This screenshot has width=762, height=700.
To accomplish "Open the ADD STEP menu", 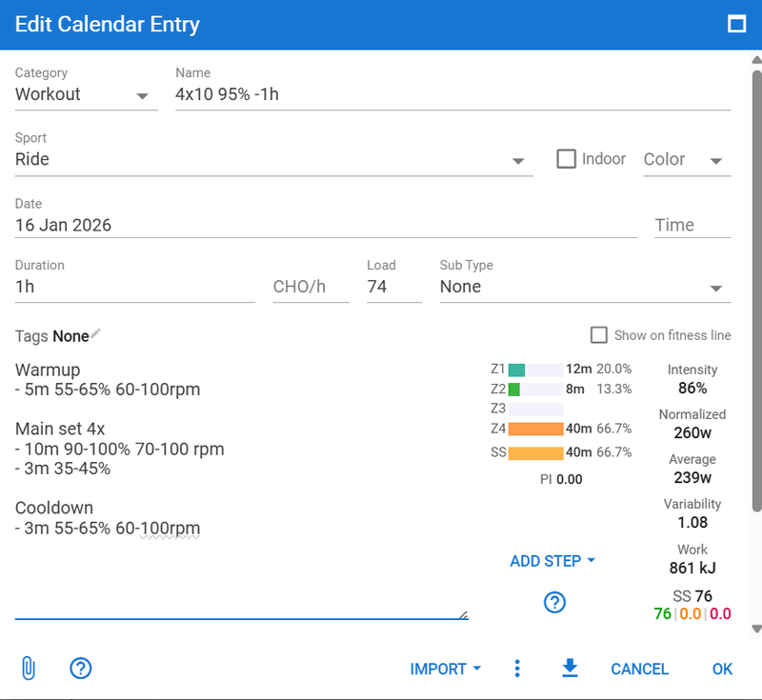I will coord(552,561).
